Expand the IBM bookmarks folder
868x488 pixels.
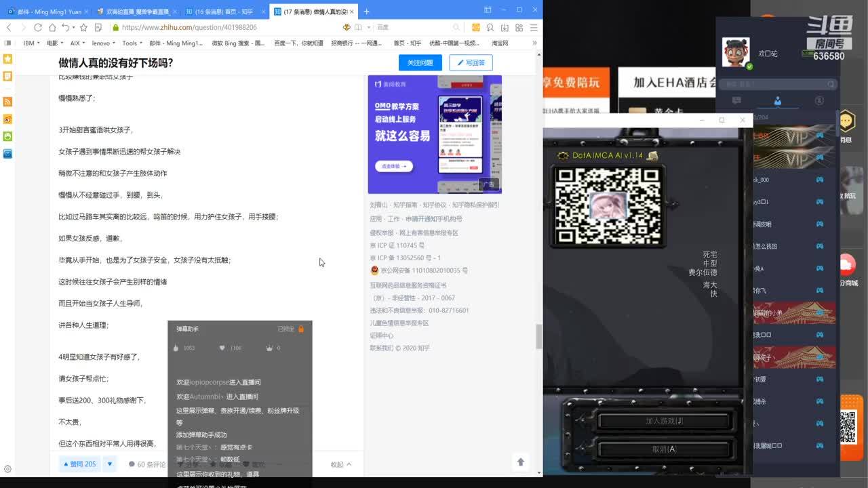pos(31,43)
